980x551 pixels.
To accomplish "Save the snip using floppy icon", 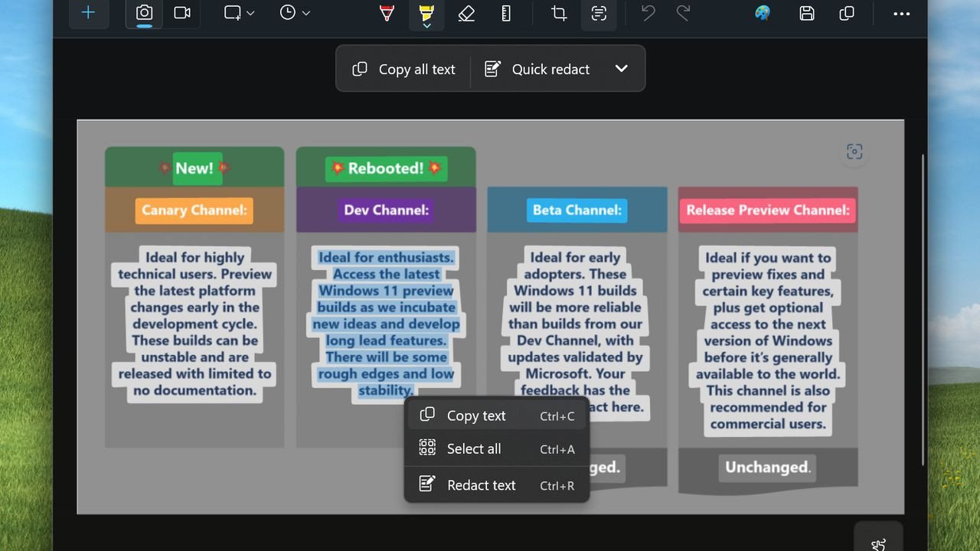I will click(806, 13).
